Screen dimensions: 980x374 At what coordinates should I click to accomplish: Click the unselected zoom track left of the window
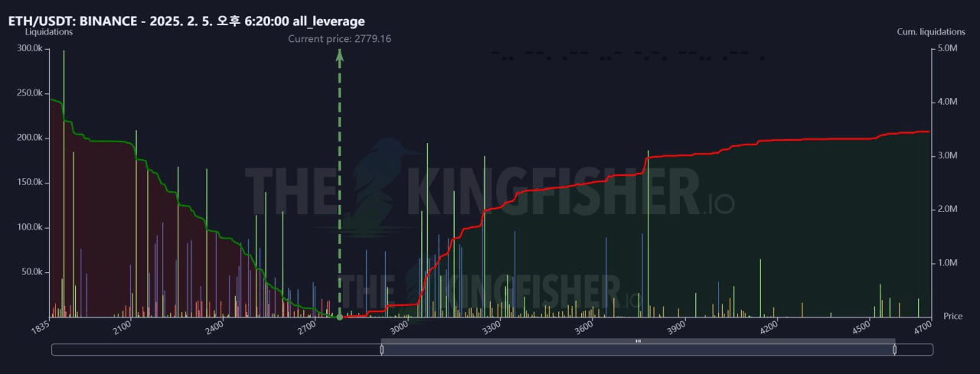coord(216,350)
